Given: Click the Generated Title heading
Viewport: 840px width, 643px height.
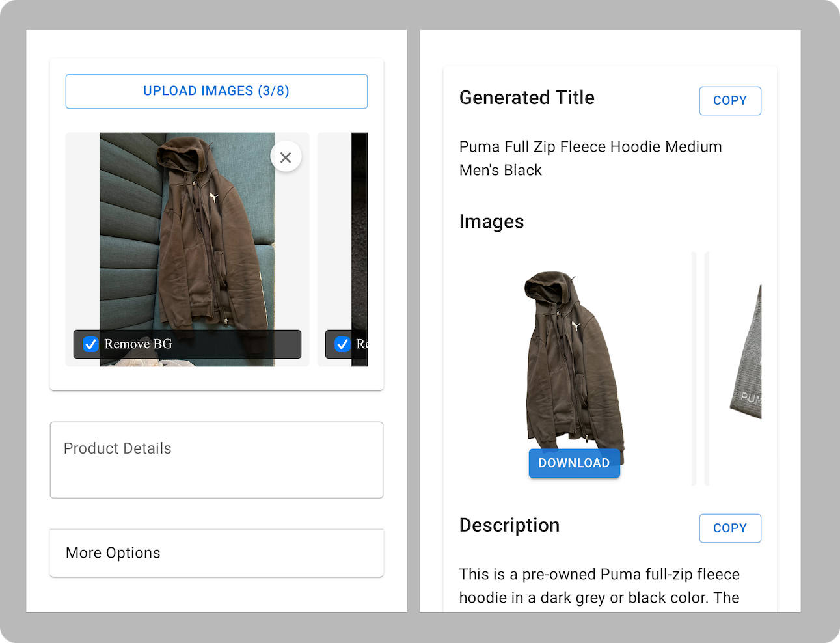Looking at the screenshot, I should point(526,98).
